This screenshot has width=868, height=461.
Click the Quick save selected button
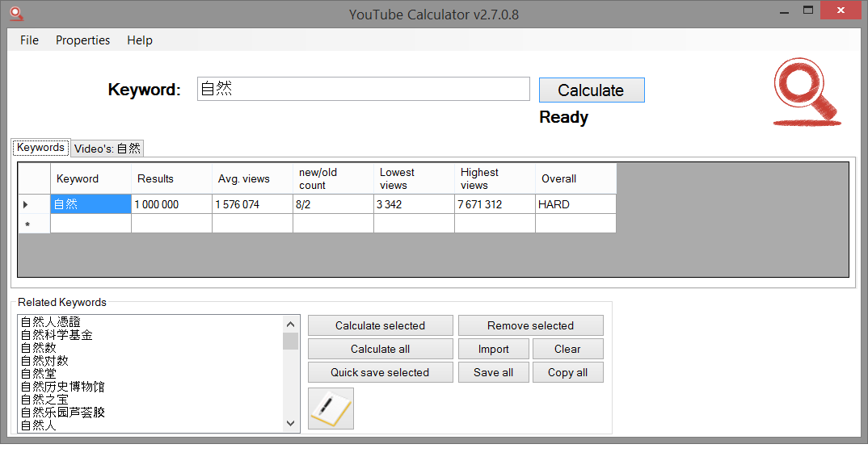point(381,372)
